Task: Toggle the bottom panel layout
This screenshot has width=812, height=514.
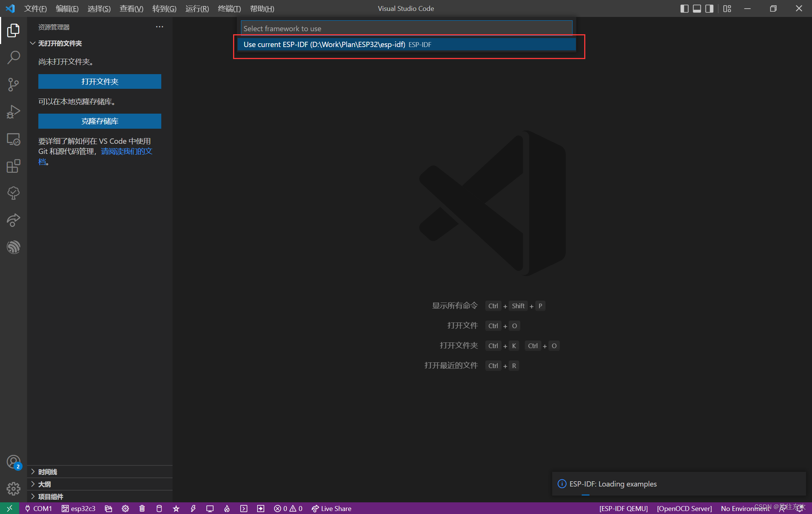Action: [697, 8]
